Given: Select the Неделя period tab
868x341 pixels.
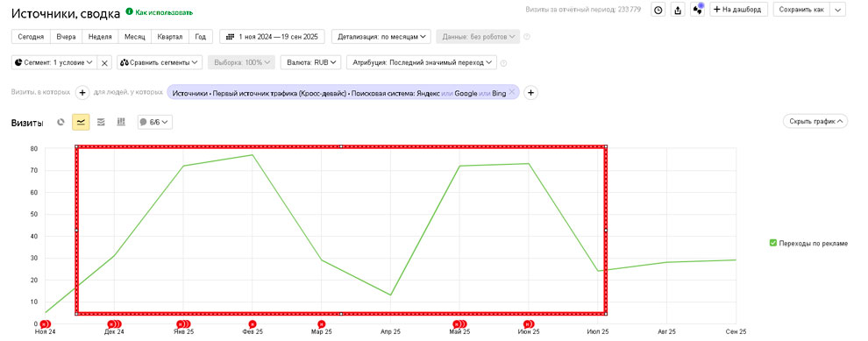Looking at the screenshot, I should click(x=100, y=37).
